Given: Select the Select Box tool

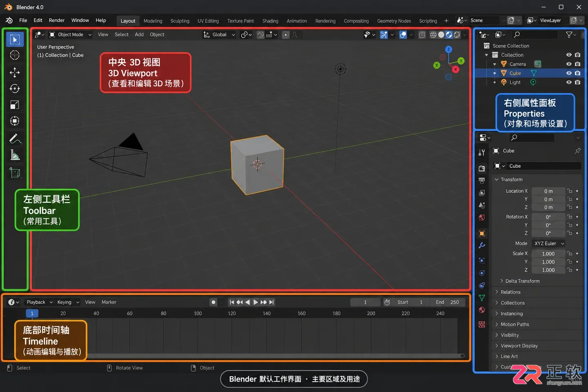Looking at the screenshot, I should (15, 40).
